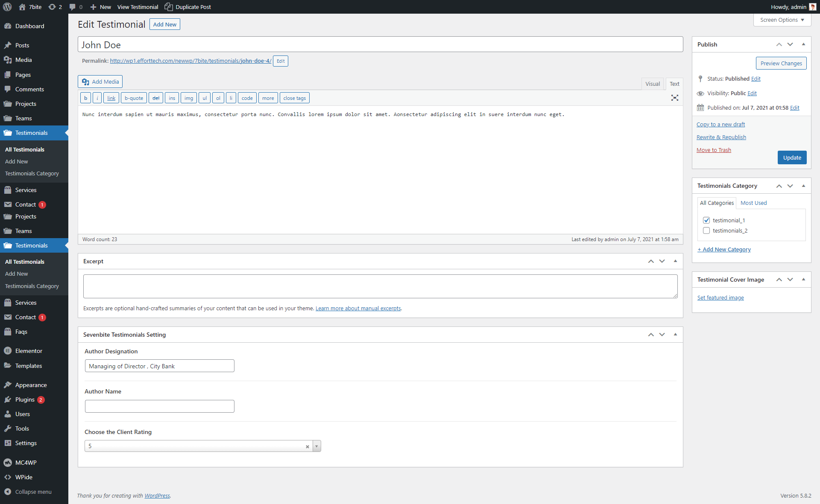Collapse the Publish panel toggle arrow

[x=803, y=44]
